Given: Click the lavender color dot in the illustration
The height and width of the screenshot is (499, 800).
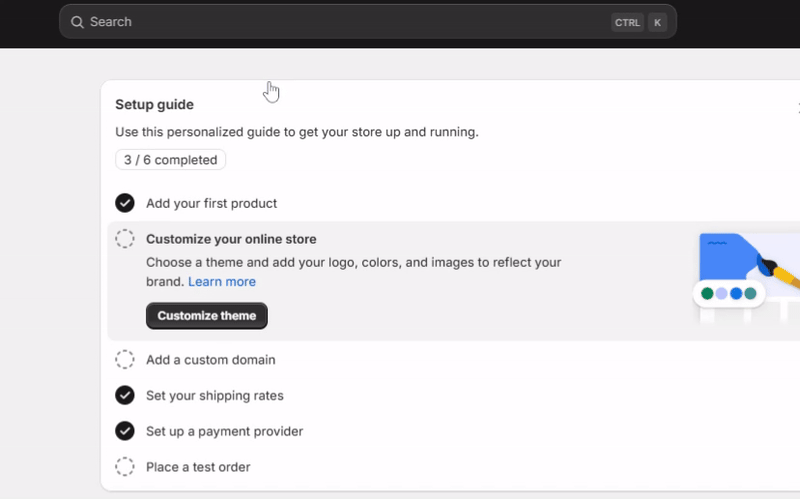Looking at the screenshot, I should [x=721, y=293].
